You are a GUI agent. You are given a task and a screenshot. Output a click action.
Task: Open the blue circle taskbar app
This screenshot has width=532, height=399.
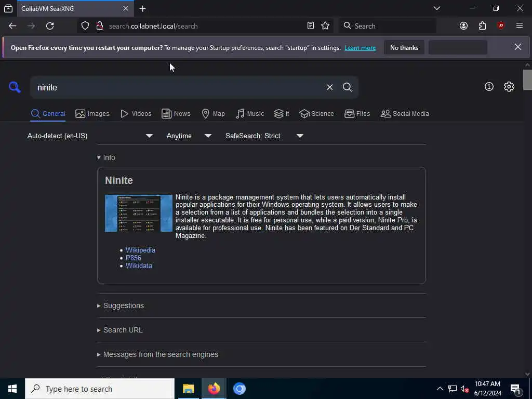[x=239, y=389]
